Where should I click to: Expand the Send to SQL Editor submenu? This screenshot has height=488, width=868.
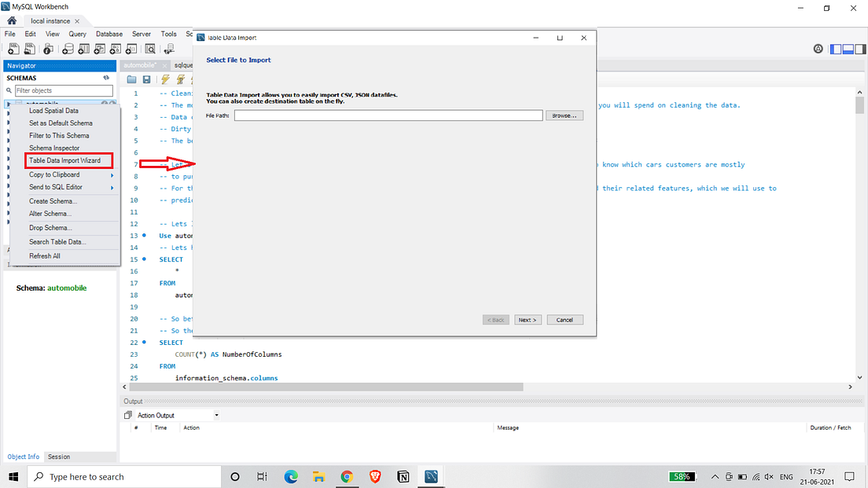(x=53, y=187)
